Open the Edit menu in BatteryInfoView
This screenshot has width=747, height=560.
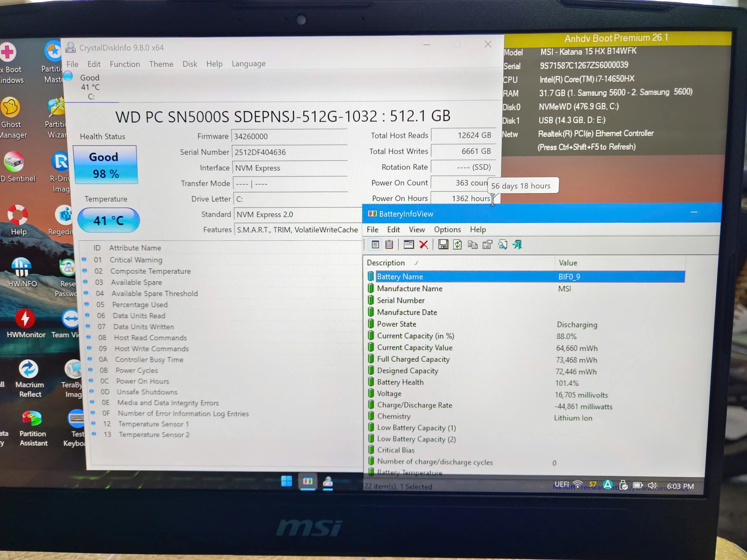(x=393, y=230)
